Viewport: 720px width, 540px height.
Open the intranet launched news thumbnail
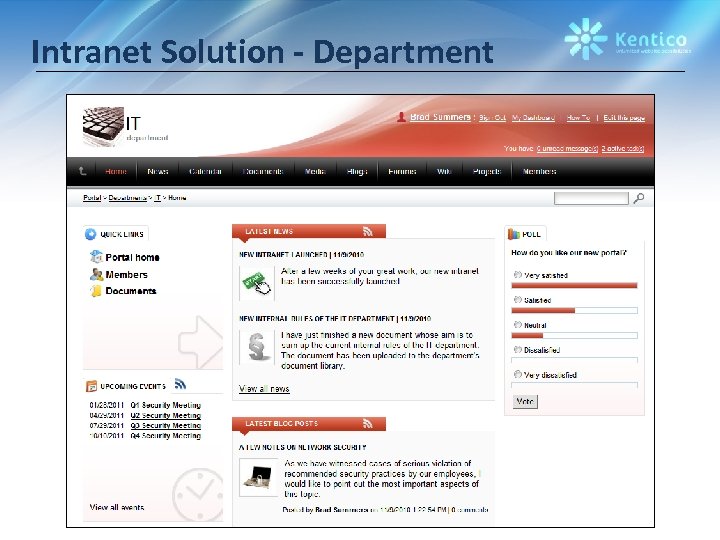pyautogui.click(x=257, y=283)
